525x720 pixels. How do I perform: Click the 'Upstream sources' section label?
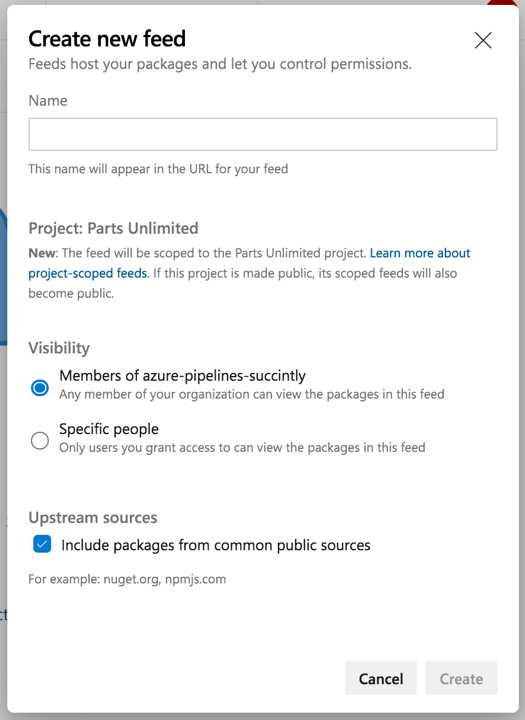(x=93, y=518)
